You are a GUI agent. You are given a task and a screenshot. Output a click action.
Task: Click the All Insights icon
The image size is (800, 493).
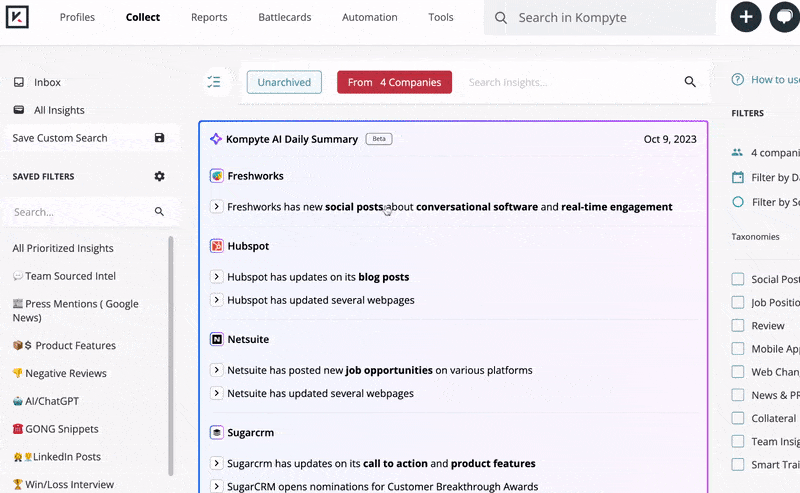[19, 110]
